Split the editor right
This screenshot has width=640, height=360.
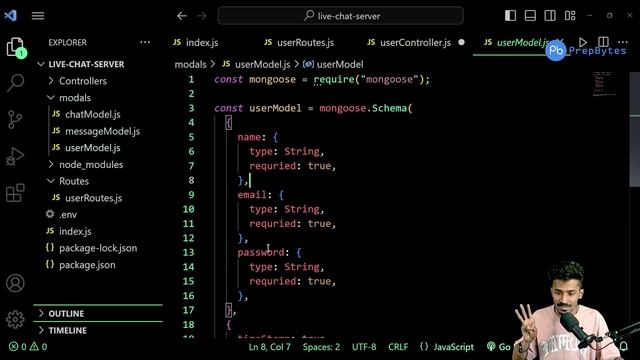(603, 42)
